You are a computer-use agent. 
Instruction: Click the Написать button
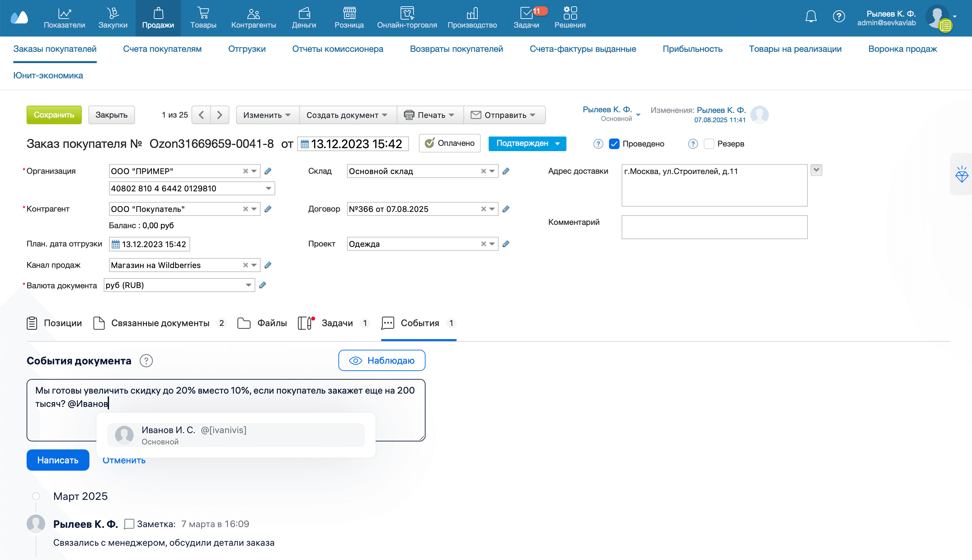tap(58, 460)
